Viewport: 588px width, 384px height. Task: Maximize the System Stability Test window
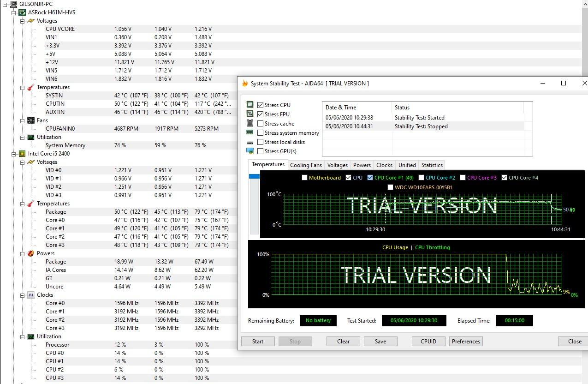tap(563, 83)
